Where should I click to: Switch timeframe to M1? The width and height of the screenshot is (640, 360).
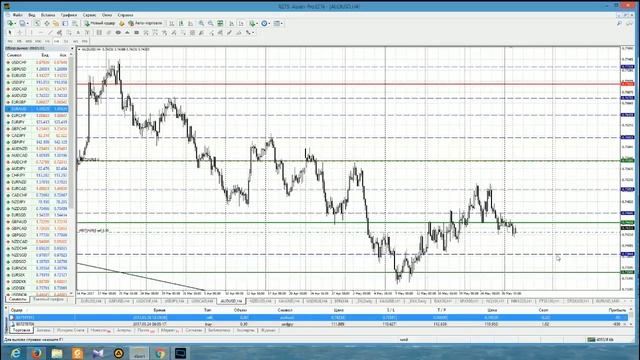[x=10, y=41]
